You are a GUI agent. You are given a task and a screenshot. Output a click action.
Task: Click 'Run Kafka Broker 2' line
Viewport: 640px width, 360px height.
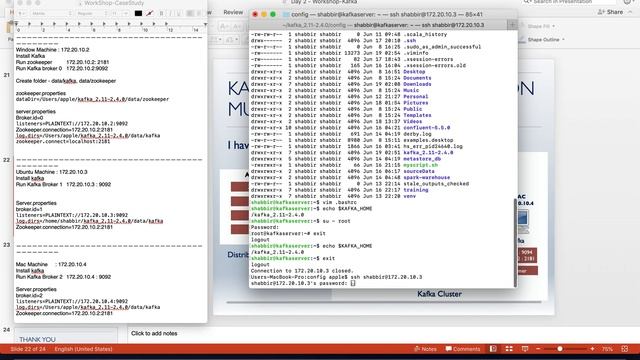63,277
